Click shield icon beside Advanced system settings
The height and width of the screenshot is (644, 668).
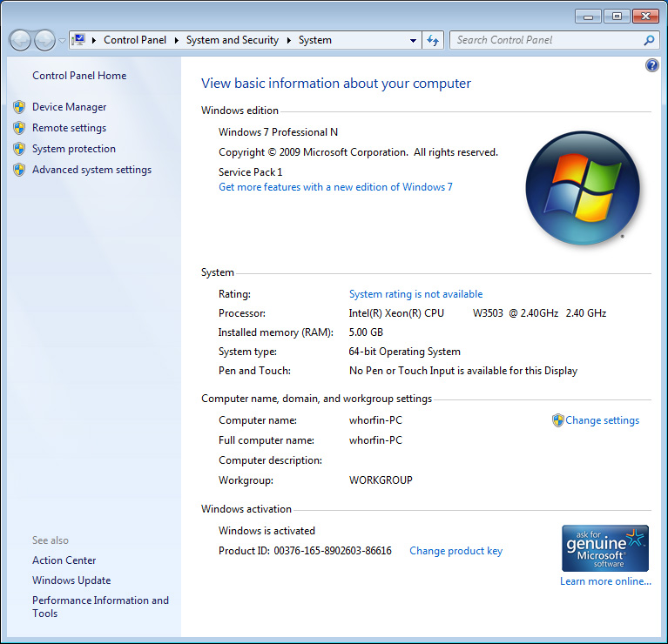coord(19,170)
